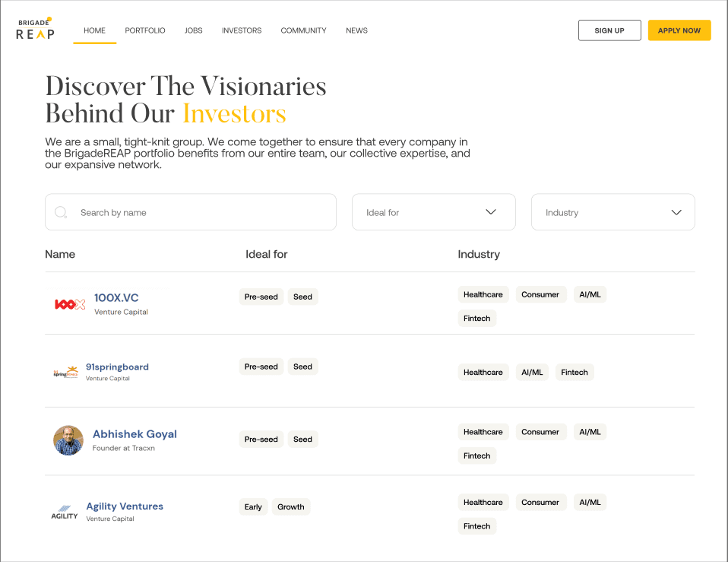Open Abhishek Goyal's profile link
The height and width of the screenshot is (562, 728).
[135, 433]
